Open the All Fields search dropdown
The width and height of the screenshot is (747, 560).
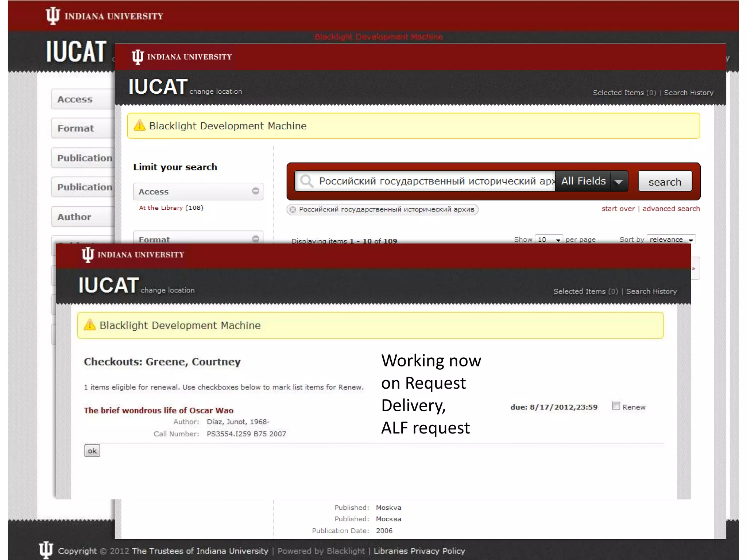[591, 181]
